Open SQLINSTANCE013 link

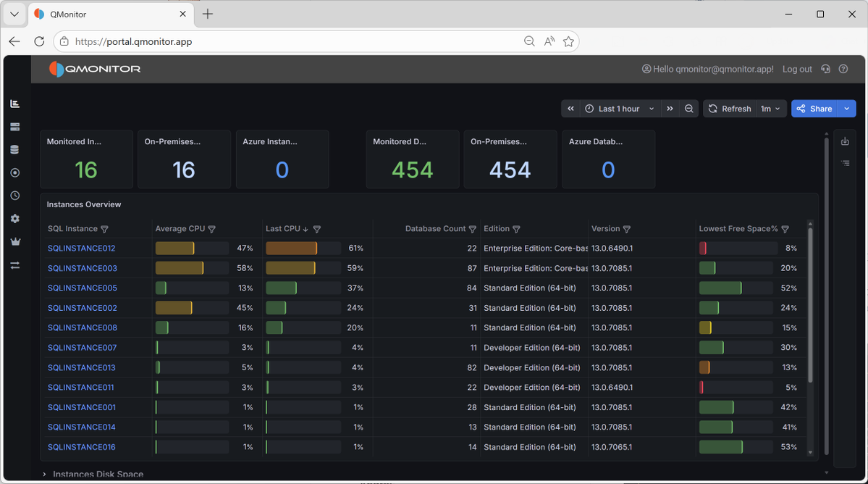(81, 367)
